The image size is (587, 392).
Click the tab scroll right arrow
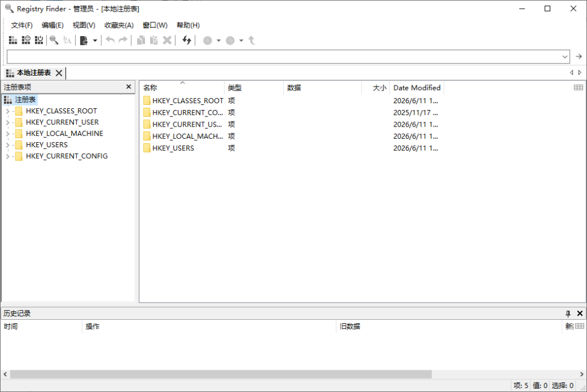(580, 73)
